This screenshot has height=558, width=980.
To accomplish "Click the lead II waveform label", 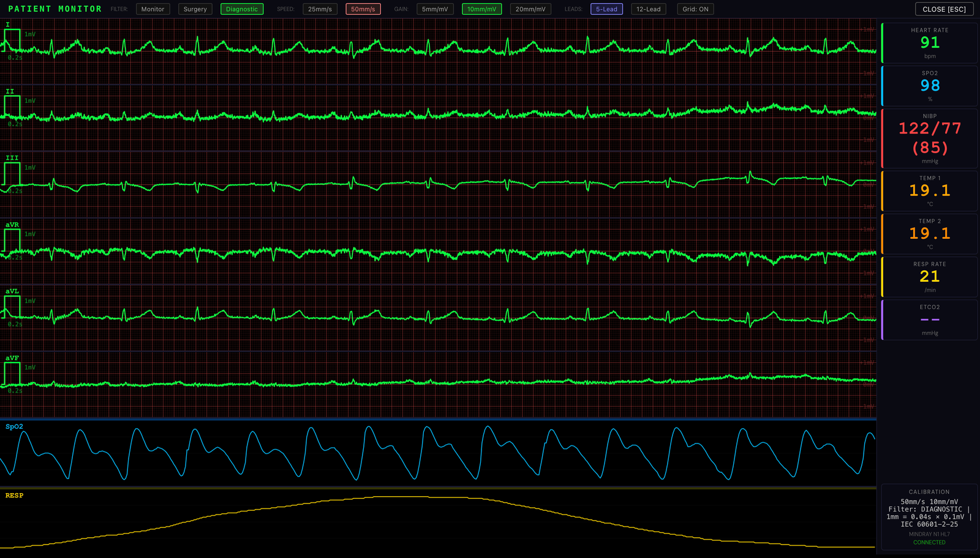I will pyautogui.click(x=10, y=91).
